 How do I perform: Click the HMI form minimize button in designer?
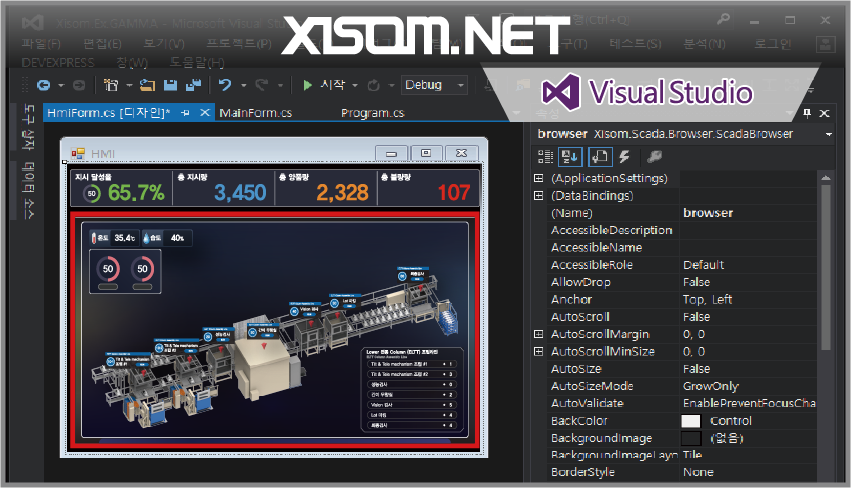click(391, 154)
